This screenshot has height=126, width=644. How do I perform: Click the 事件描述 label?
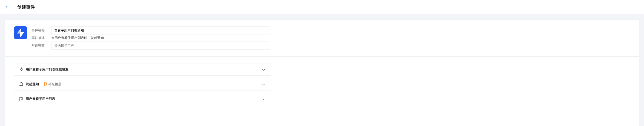coord(38,38)
